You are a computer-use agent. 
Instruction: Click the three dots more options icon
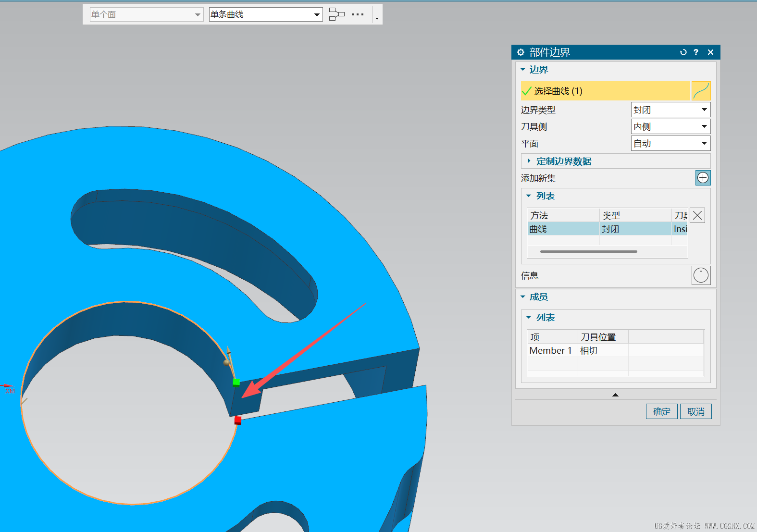358,14
